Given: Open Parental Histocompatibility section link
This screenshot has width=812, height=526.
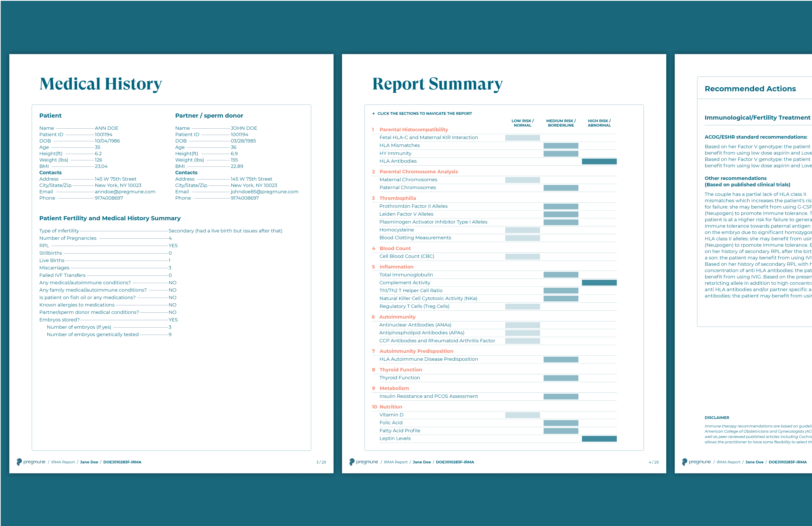Looking at the screenshot, I should pos(413,130).
